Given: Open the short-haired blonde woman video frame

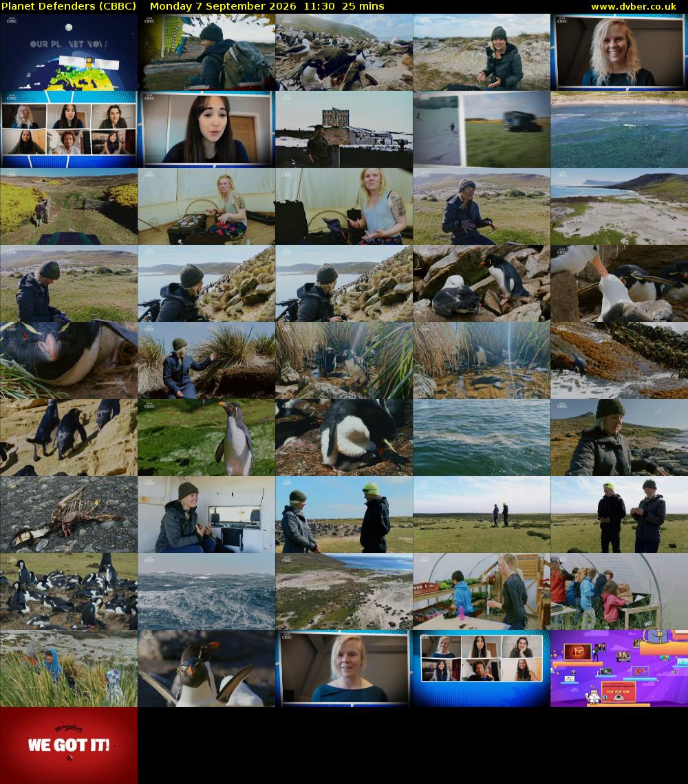Looking at the screenshot, I should click(344, 668).
